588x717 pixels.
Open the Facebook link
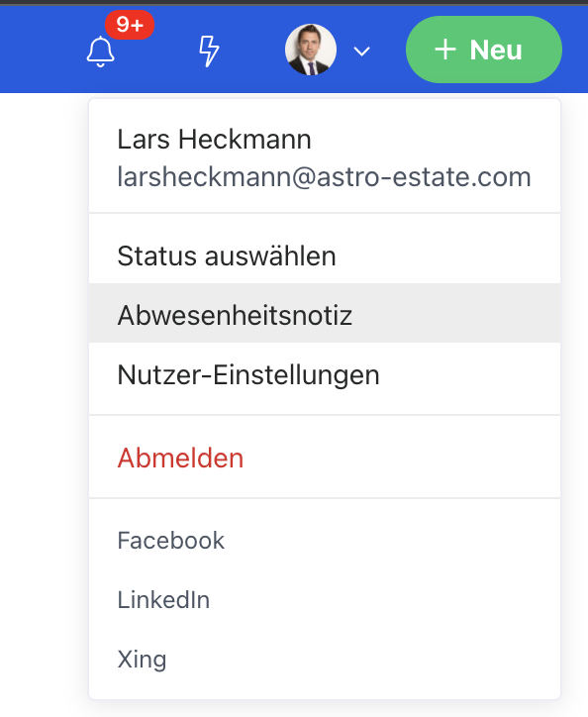click(170, 541)
